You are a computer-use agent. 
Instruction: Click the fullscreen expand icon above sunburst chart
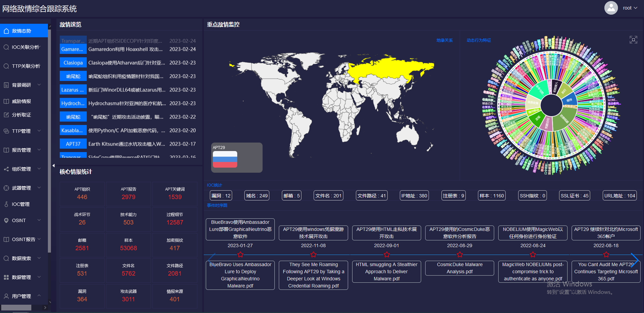pos(633,40)
